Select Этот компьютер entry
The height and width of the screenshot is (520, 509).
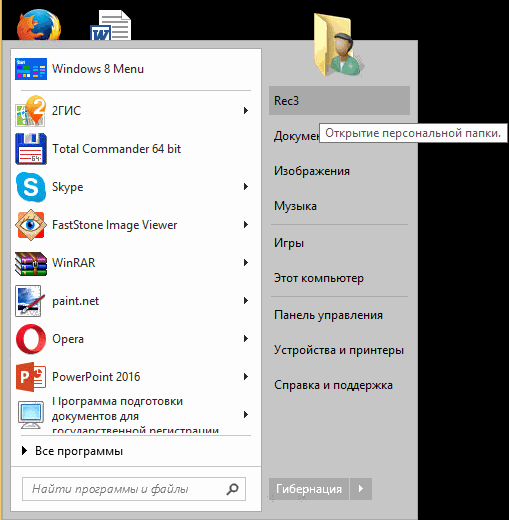pyautogui.click(x=319, y=278)
